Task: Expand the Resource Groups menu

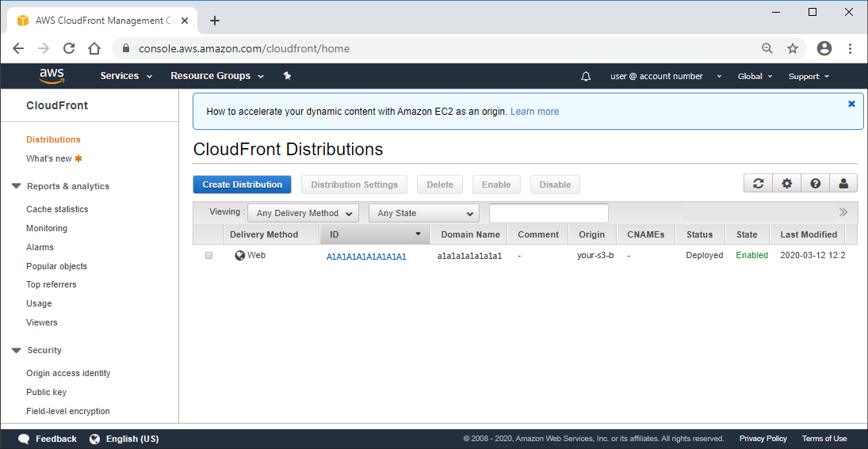Action: click(217, 76)
